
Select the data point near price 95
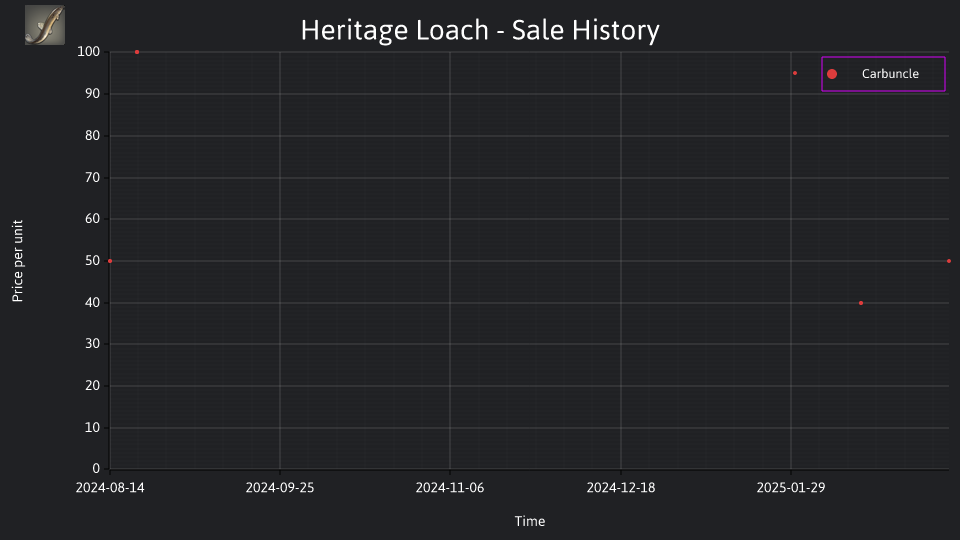[795, 73]
